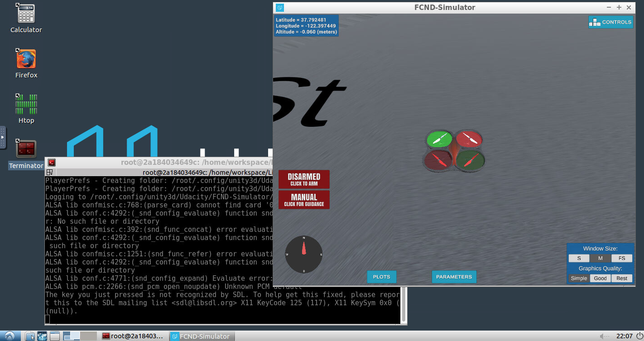
Task: Click the show desktop taskbar icon
Action: (x=55, y=336)
